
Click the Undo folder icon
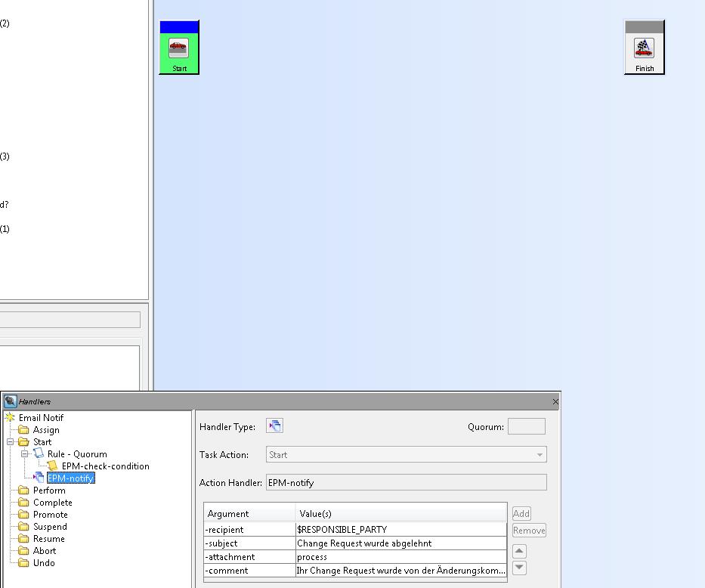(23, 563)
